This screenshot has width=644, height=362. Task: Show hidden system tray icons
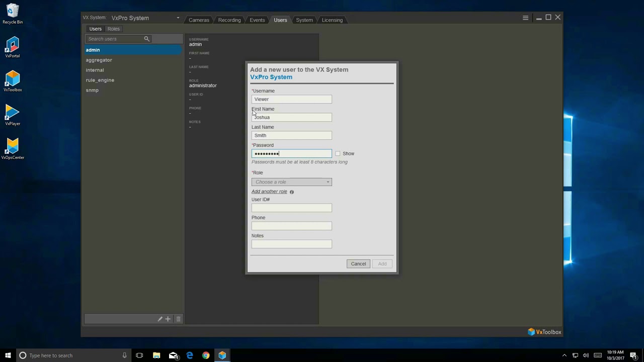tap(564, 355)
